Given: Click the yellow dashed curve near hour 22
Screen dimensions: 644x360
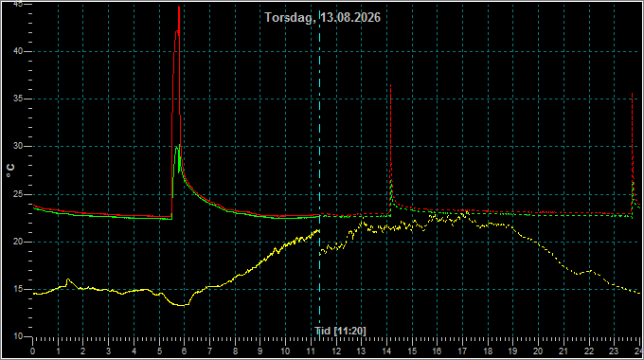Looking at the screenshot, I should tap(589, 271).
